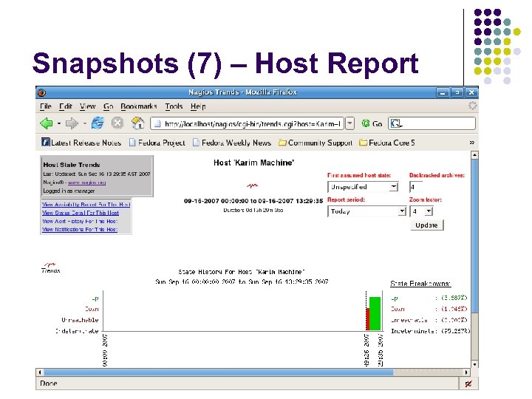This screenshot has height=399, width=532.
Task: Click the green Back arrow
Action: [x=47, y=123]
